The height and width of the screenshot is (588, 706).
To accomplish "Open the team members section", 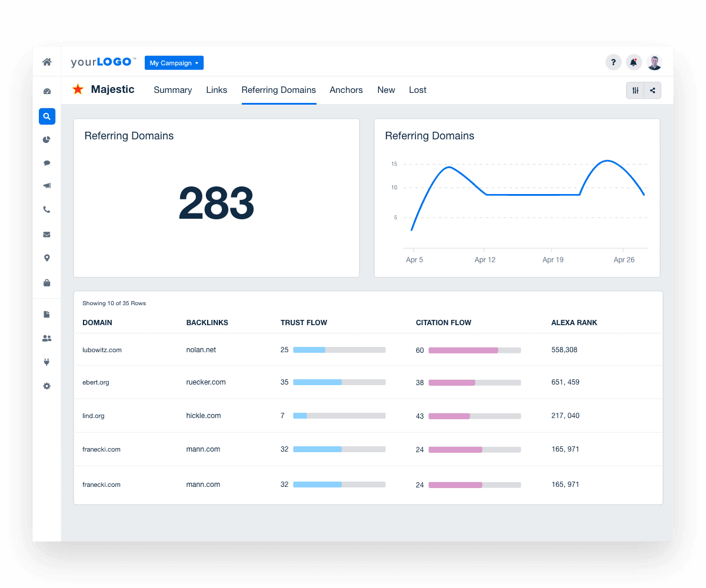I will [x=47, y=338].
